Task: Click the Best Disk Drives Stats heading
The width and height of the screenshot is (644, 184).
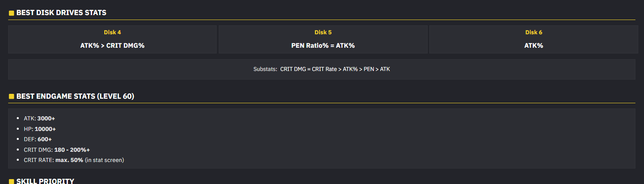Action: pos(61,13)
